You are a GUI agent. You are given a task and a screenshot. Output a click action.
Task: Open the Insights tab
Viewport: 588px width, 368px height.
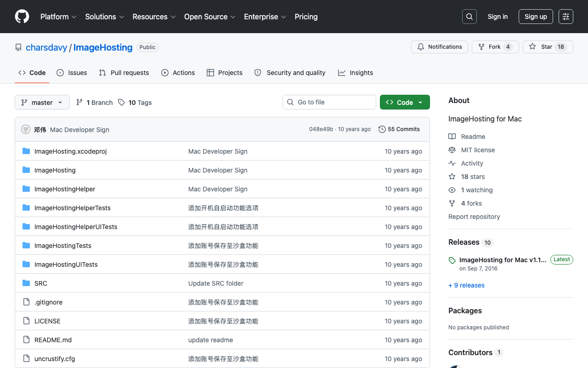[356, 73]
